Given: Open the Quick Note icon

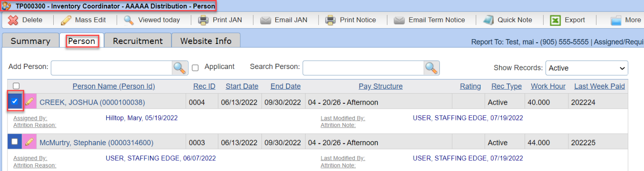Looking at the screenshot, I should coord(488,20).
